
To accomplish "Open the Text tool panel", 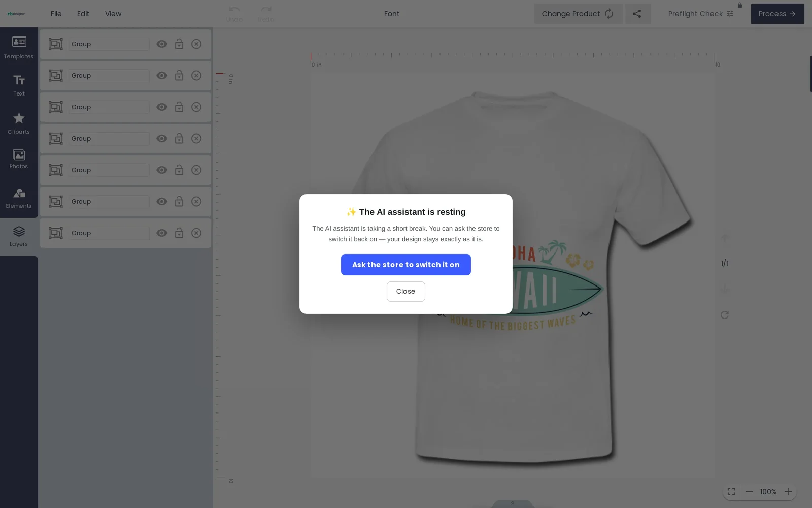I will click(x=19, y=85).
